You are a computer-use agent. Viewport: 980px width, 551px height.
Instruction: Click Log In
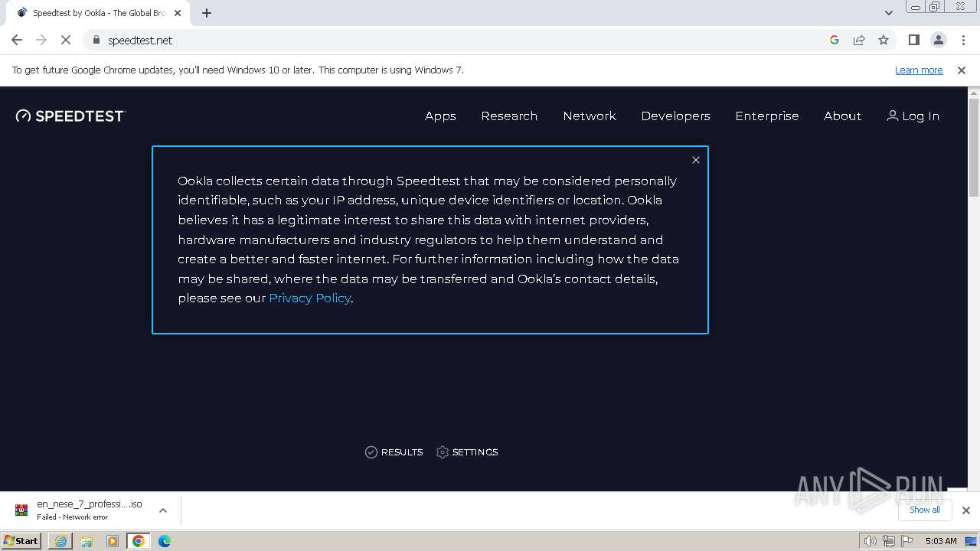[913, 116]
